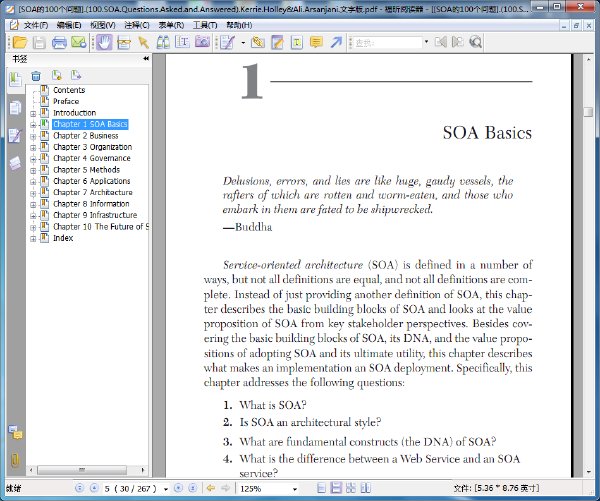600x501 pixels.
Task: Jump to Preface bookmark
Action: (x=66, y=101)
